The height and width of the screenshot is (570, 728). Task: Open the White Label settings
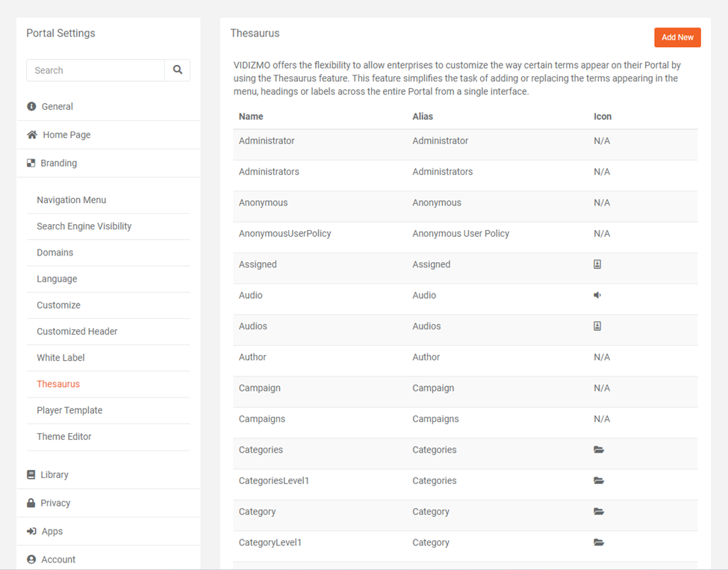[60, 358]
